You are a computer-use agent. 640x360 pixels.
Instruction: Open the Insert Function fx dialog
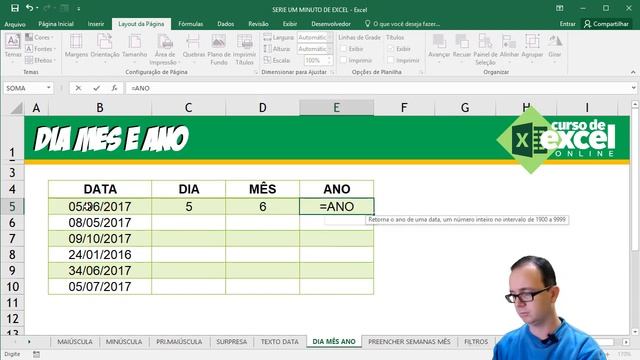pos(114,88)
